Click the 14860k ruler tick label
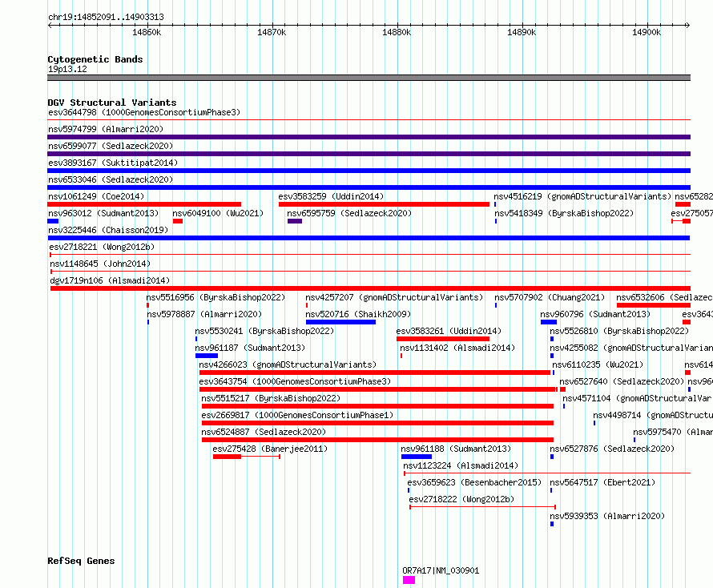Viewport: 713px width, 588px height. tap(147, 32)
